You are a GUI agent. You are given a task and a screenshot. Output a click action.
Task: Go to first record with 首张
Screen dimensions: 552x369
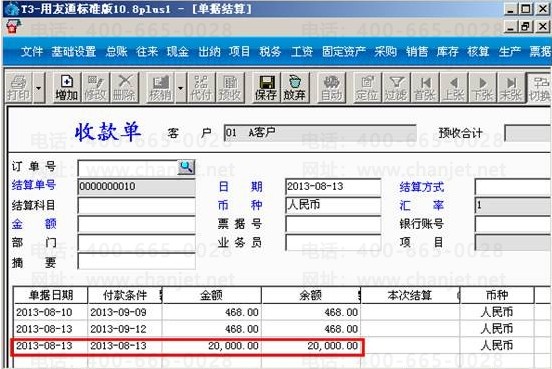pos(425,88)
